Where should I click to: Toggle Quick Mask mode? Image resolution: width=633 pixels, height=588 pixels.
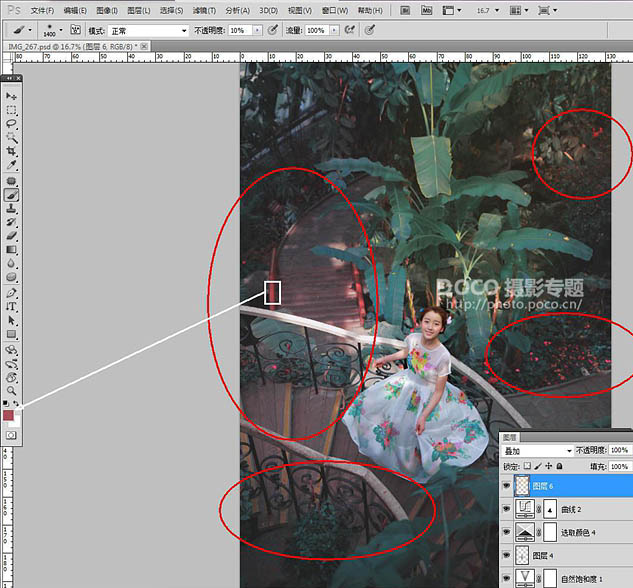click(11, 435)
